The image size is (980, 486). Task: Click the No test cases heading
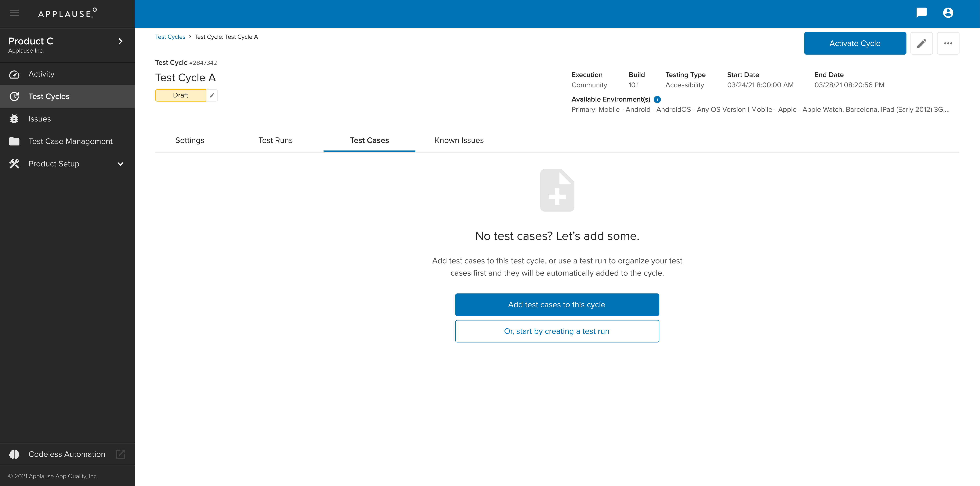pyautogui.click(x=557, y=236)
